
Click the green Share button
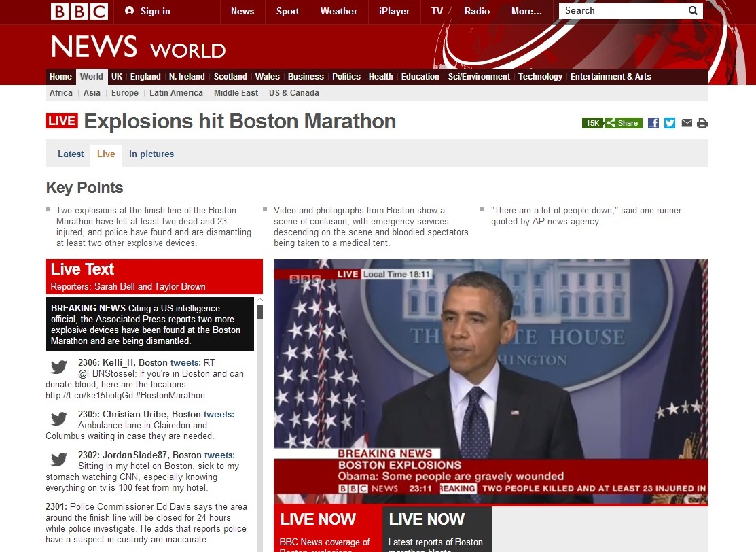[x=624, y=123]
